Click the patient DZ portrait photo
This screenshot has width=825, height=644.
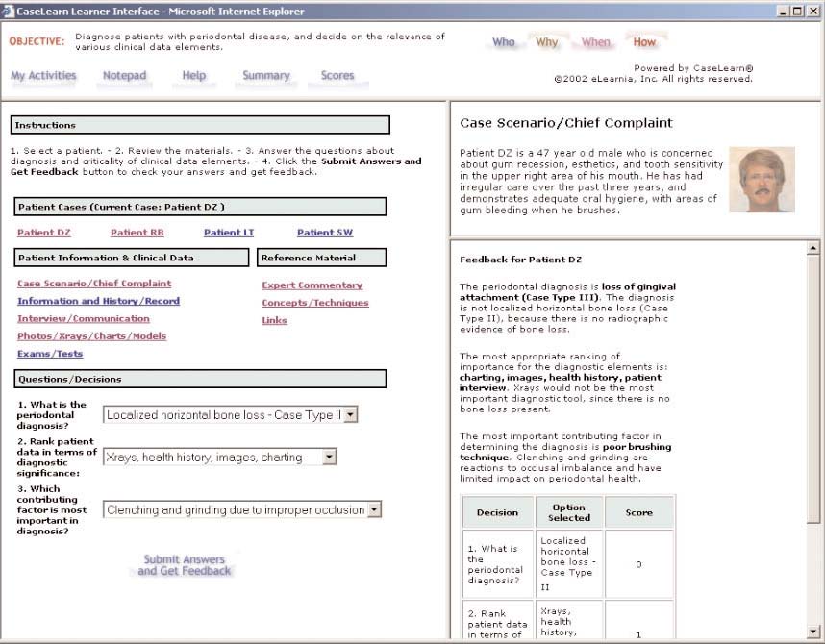coord(762,180)
